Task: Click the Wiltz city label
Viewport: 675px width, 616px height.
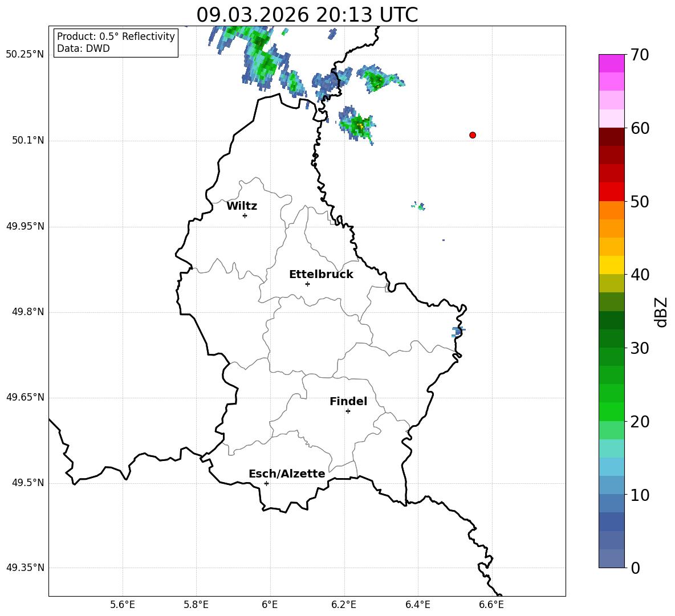Action: (x=242, y=206)
